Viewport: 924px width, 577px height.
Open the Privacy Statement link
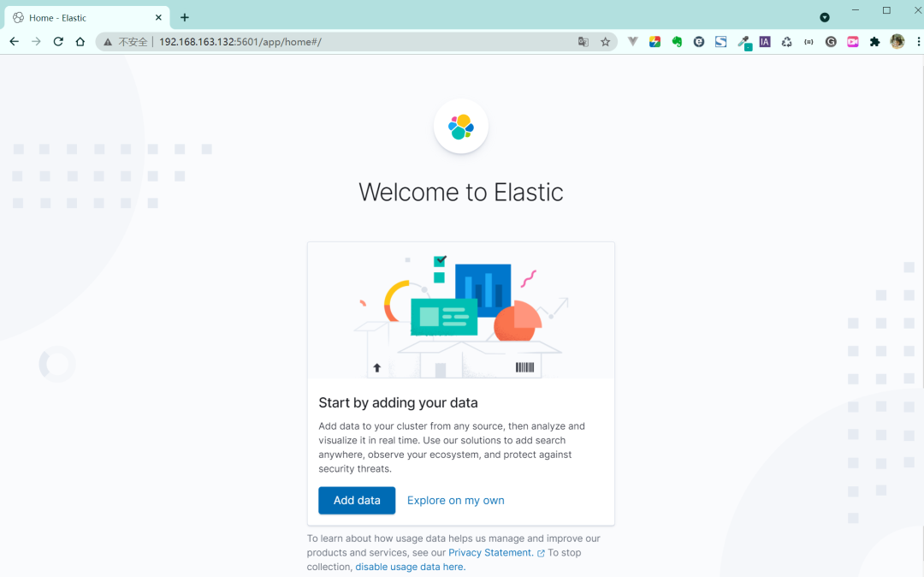click(x=490, y=553)
